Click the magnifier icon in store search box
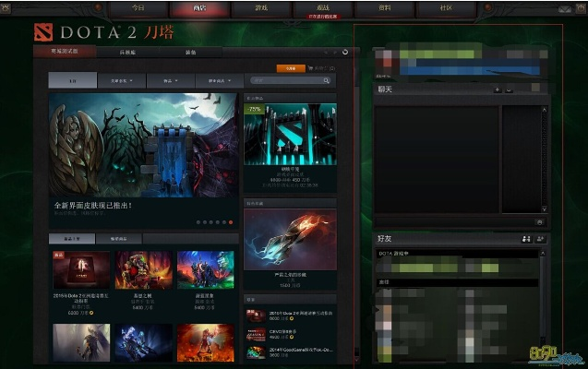 click(x=326, y=81)
